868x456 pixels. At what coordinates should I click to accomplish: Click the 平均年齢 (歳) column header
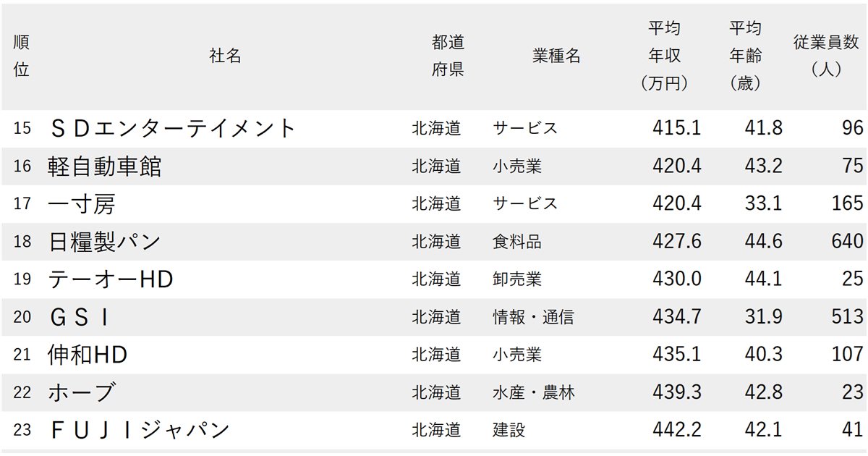pos(745,56)
